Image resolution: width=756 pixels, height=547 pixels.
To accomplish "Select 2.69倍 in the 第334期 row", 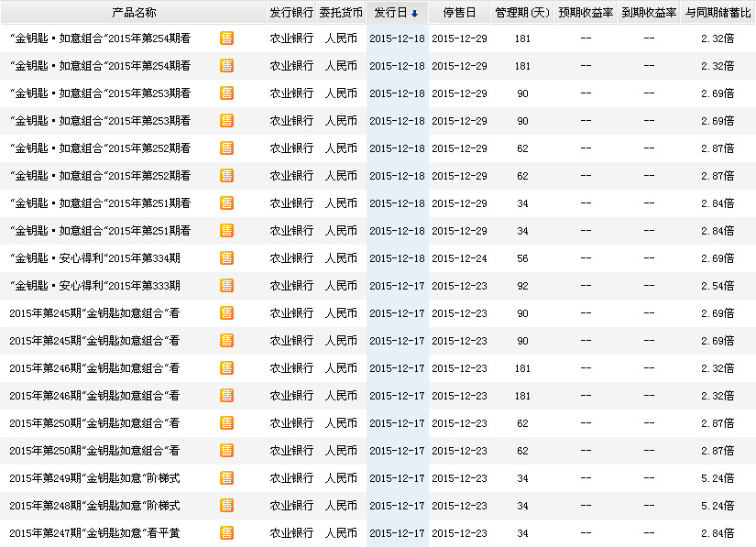I will click(x=718, y=258).
